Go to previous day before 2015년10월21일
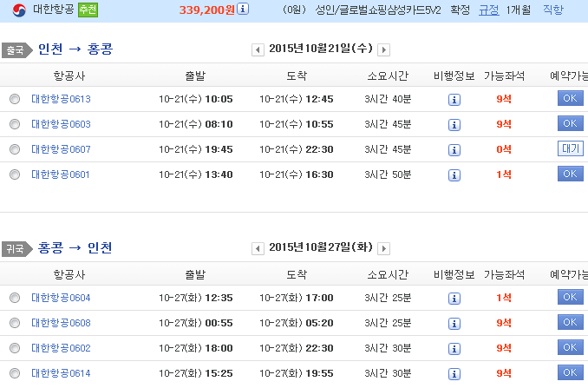Viewport: 588px width, 388px height. (x=258, y=49)
